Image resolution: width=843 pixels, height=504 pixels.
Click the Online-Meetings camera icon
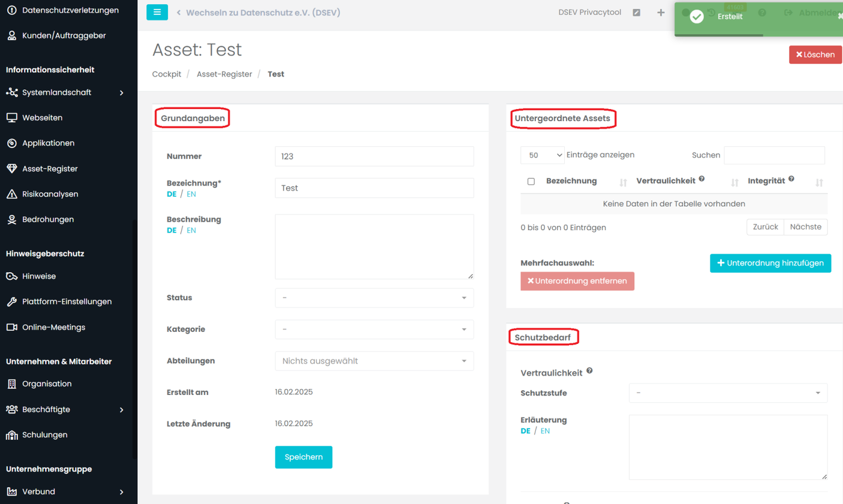pos(11,327)
